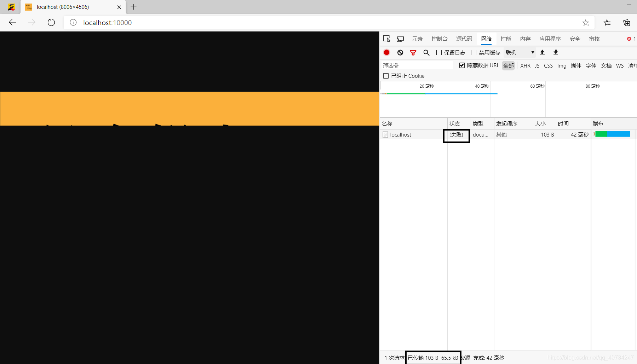Export HAR file download arrow

(556, 52)
